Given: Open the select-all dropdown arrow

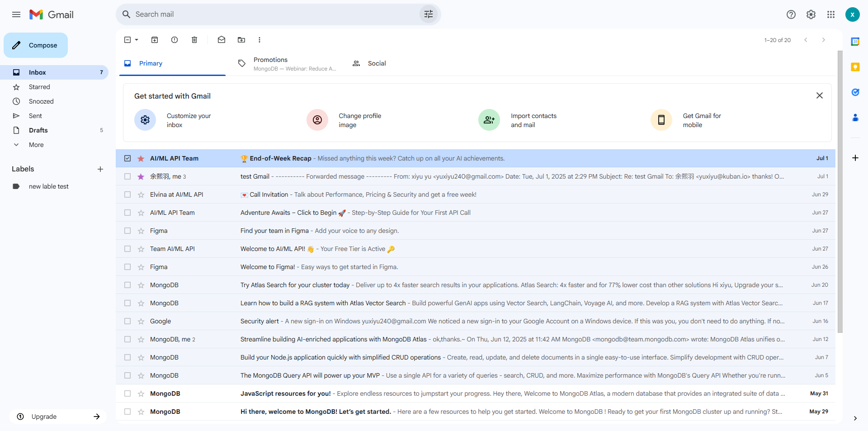Looking at the screenshot, I should [137, 40].
